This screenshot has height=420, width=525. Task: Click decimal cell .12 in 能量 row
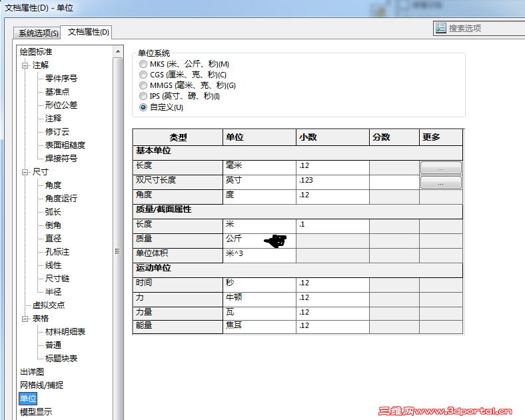[333, 327]
